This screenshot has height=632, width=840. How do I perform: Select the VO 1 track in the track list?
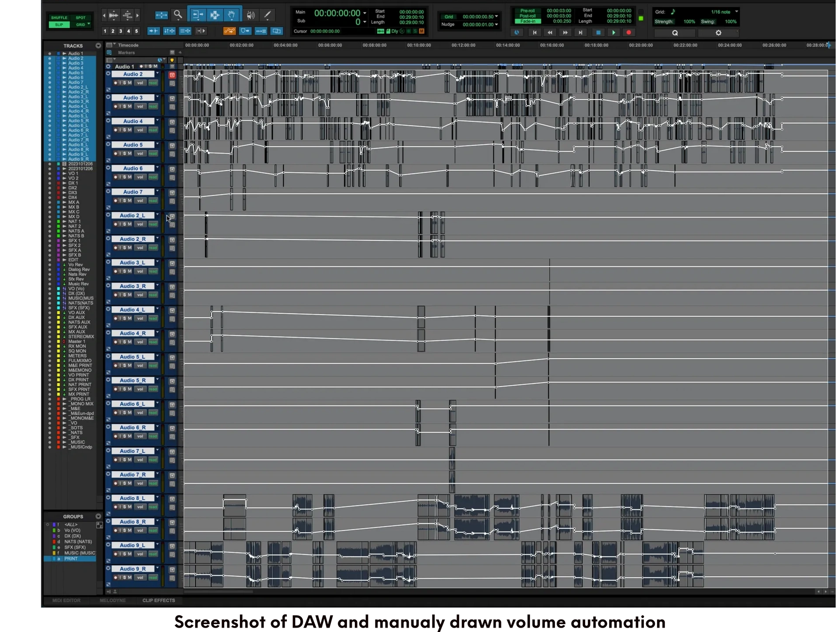click(x=73, y=174)
